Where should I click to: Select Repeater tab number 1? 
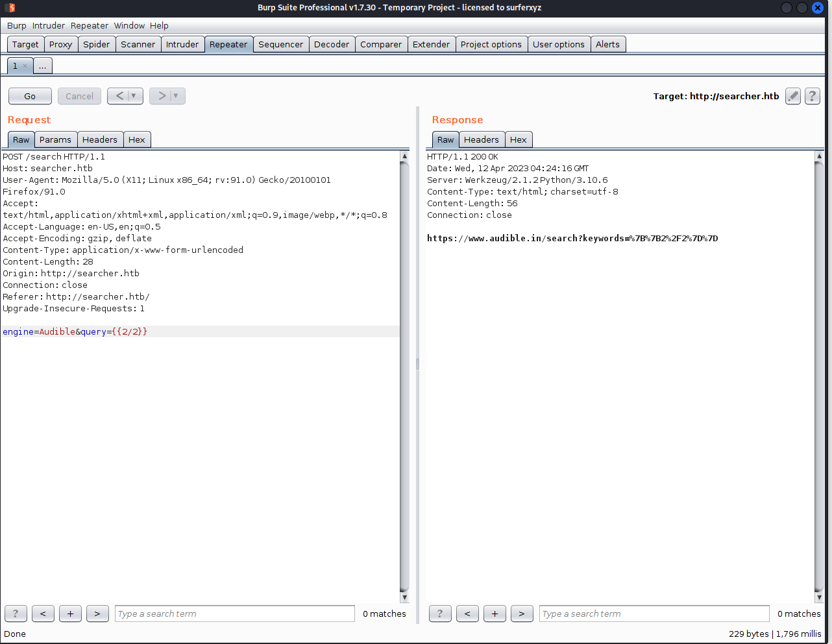tap(16, 66)
